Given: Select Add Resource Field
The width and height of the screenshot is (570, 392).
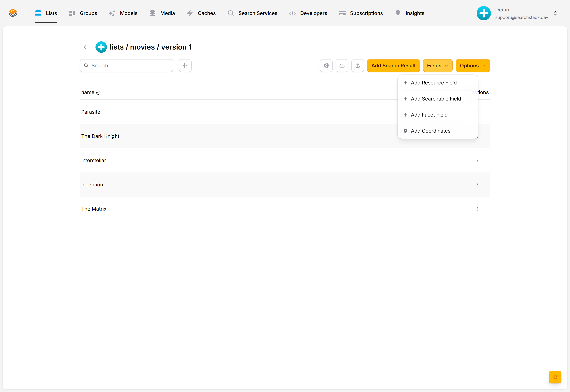Looking at the screenshot, I should 438,83.
